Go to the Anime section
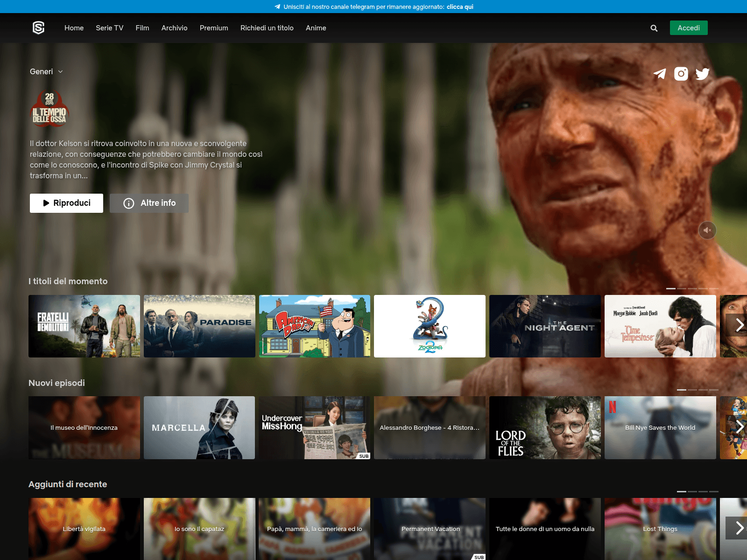 point(316,28)
